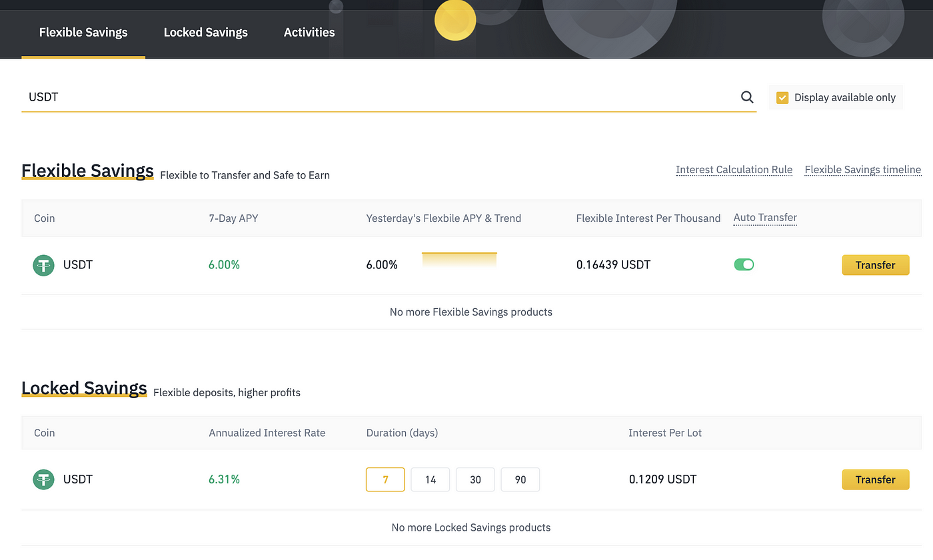The image size is (933, 560).
Task: Click the Flexible Savings section heading
Action: 87,171
